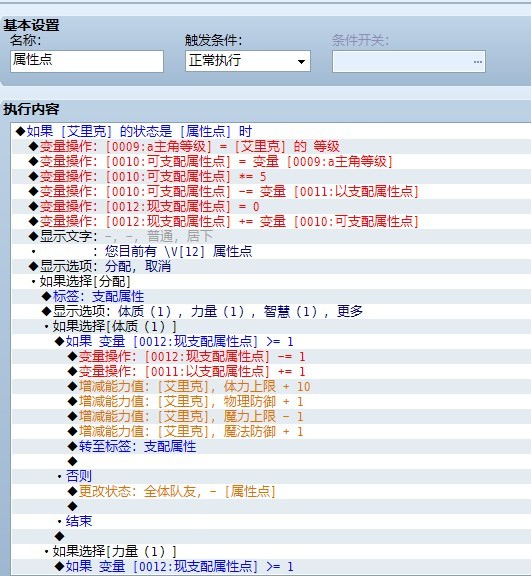Open the 触发条件 dropdown showing 正常执行
531x576 pixels.
click(248, 61)
